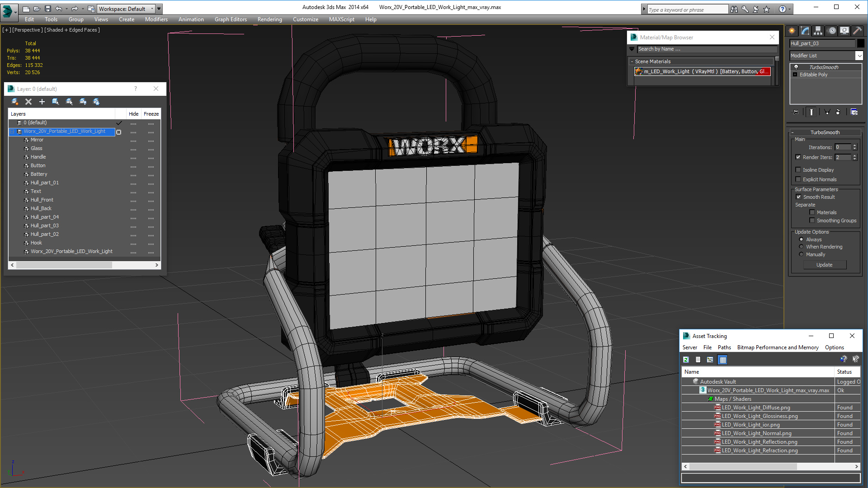
Task: Enable Separate by Materials checkbox
Action: 812,212
